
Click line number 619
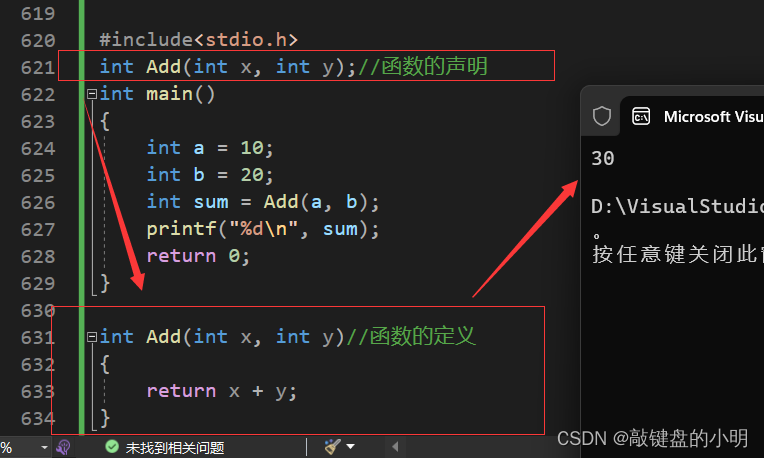[x=38, y=13]
